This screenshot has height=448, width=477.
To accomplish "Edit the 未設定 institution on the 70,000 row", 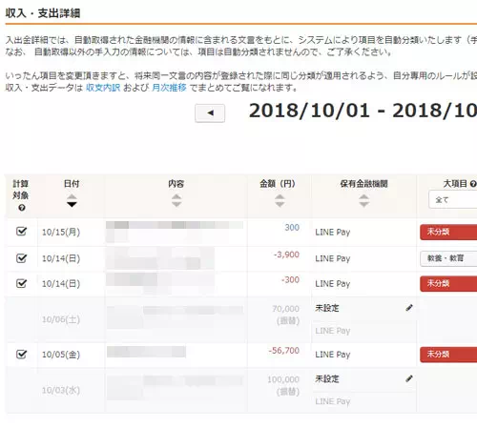I will tap(409, 308).
